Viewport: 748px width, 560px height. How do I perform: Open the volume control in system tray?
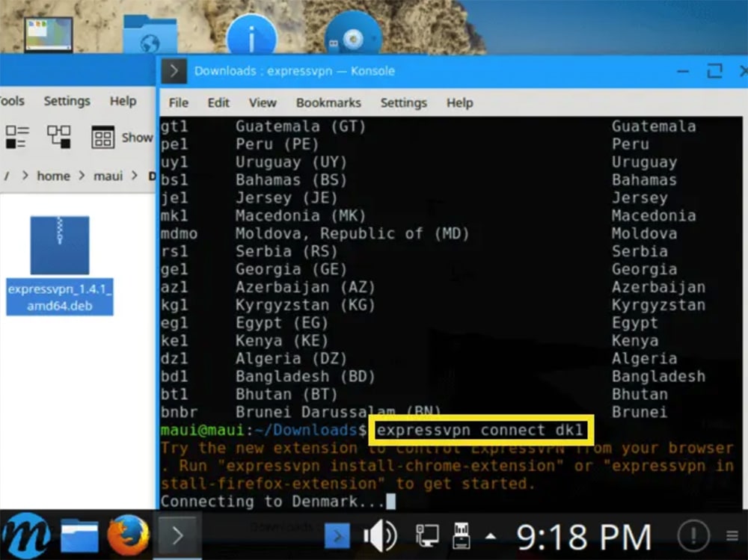click(x=380, y=535)
